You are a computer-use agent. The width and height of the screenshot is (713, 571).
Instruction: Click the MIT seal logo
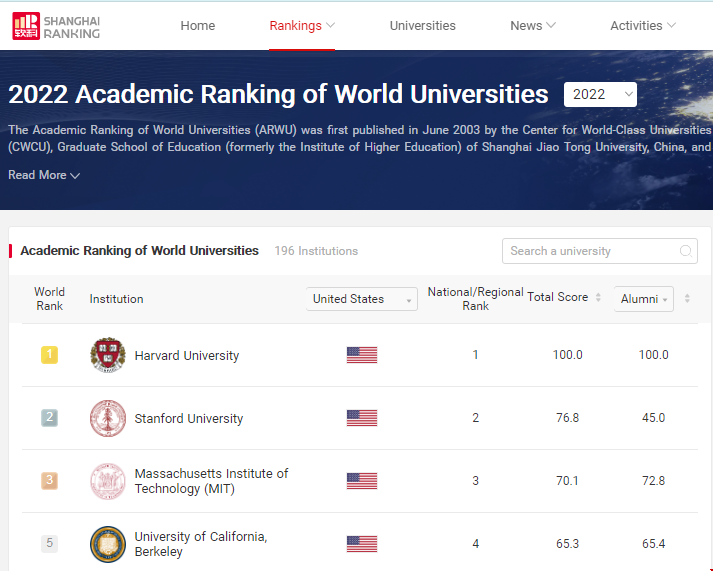108,481
